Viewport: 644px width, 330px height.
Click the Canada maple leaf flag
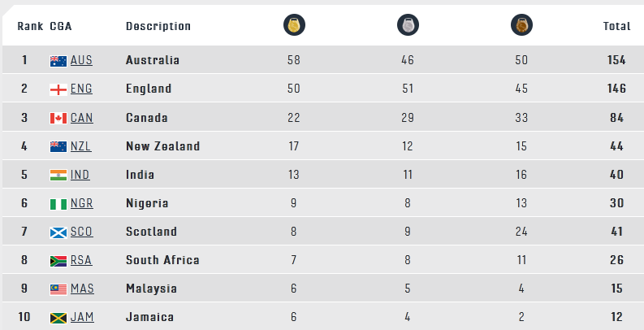(x=58, y=119)
